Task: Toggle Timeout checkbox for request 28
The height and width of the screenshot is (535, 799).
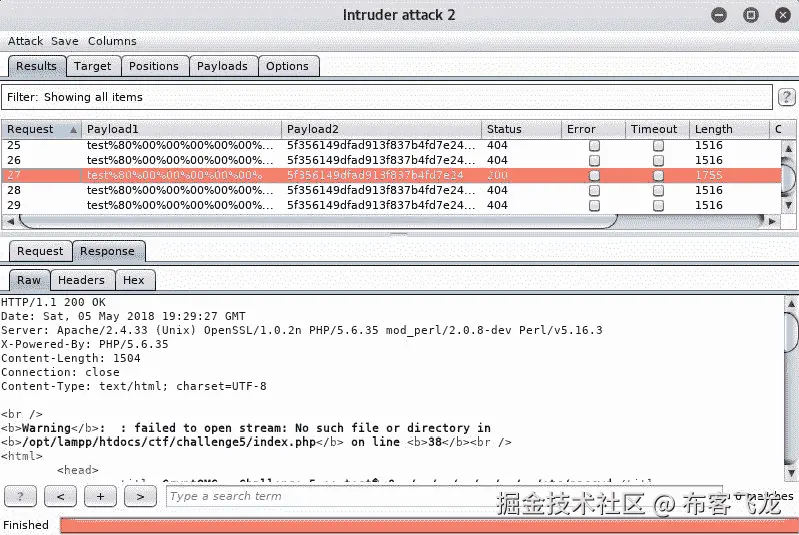Action: 658,191
